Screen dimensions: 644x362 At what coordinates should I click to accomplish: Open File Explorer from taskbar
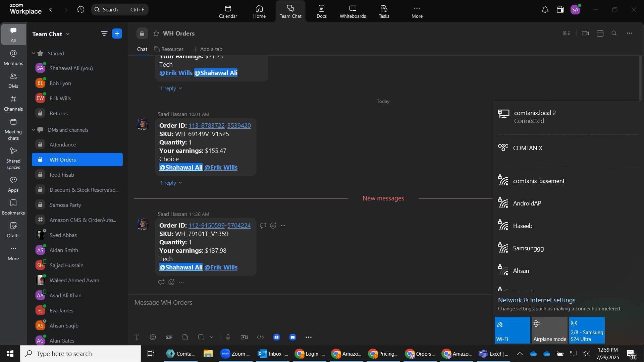[208, 354]
